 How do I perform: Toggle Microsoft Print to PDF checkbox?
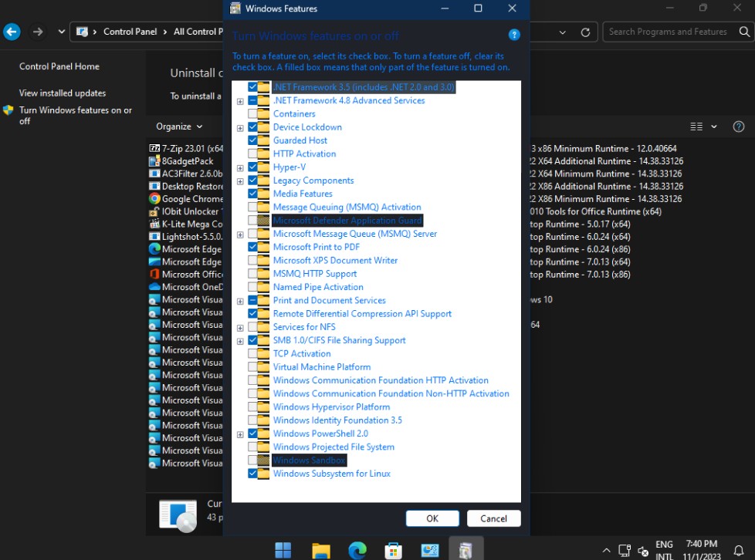pos(252,246)
